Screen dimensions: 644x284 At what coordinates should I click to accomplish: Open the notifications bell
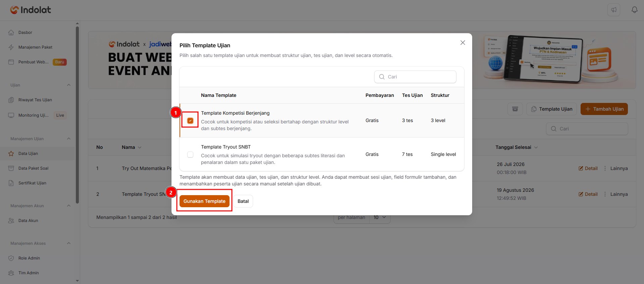[634, 10]
